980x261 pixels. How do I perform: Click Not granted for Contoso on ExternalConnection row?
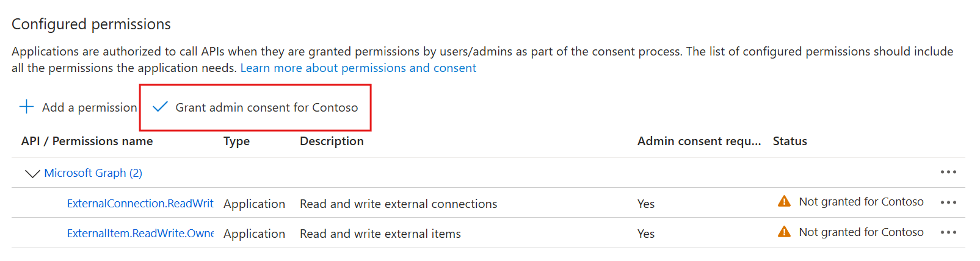pos(861,202)
